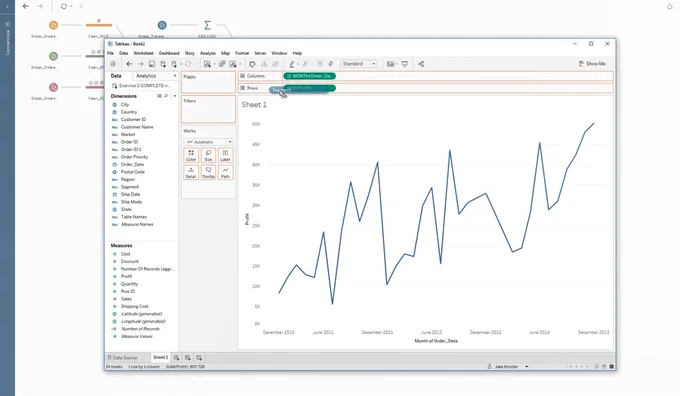Open the File menu
The image size is (680, 396).
(111, 53)
